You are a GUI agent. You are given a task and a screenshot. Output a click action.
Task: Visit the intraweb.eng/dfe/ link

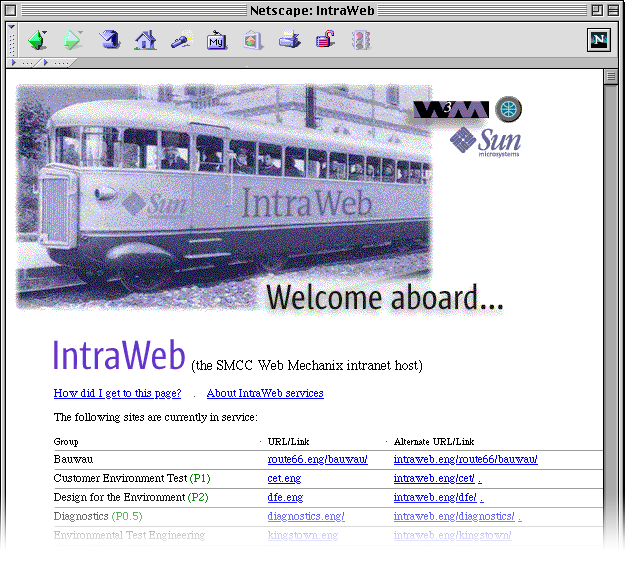pyautogui.click(x=435, y=497)
